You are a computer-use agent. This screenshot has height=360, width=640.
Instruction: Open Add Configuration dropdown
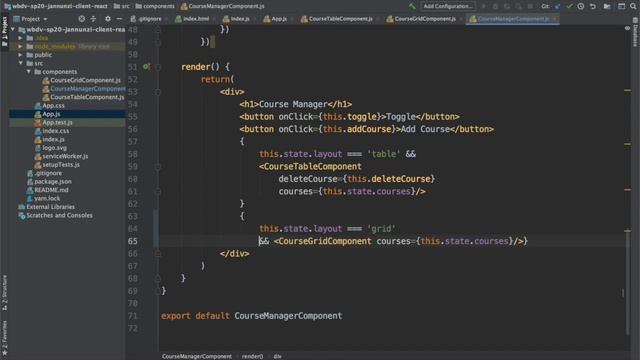(x=448, y=6)
